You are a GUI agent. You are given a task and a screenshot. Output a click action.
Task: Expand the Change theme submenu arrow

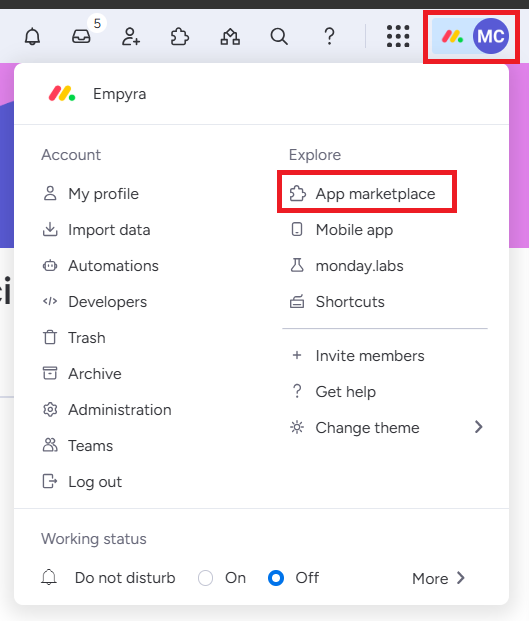click(479, 427)
